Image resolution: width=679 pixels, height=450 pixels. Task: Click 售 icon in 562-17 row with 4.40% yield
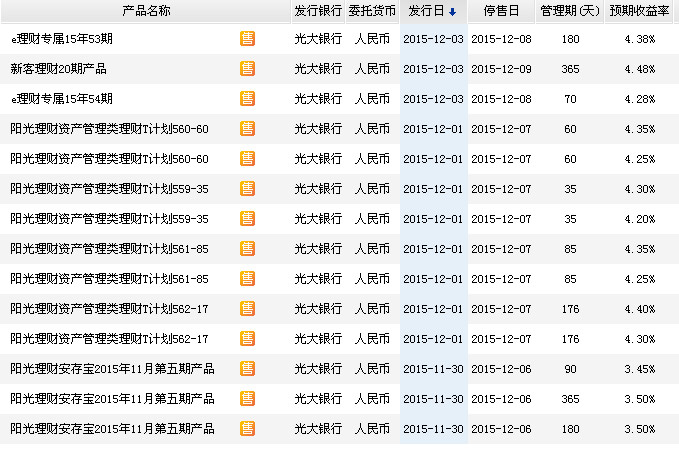(x=247, y=309)
